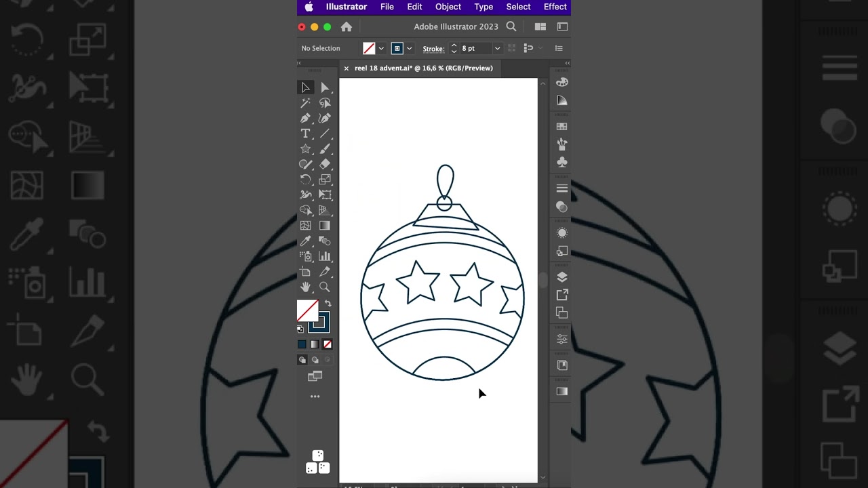
Task: Select the Perspective Grid tool
Action: (x=325, y=210)
